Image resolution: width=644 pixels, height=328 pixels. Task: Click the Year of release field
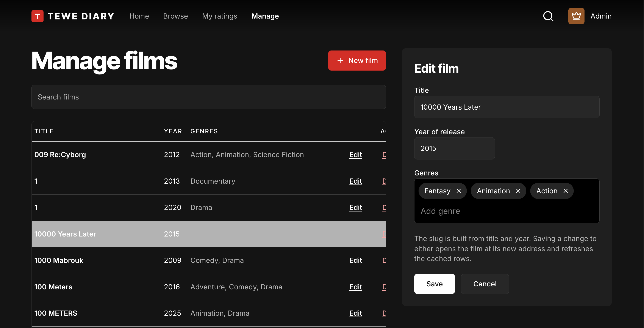point(454,148)
